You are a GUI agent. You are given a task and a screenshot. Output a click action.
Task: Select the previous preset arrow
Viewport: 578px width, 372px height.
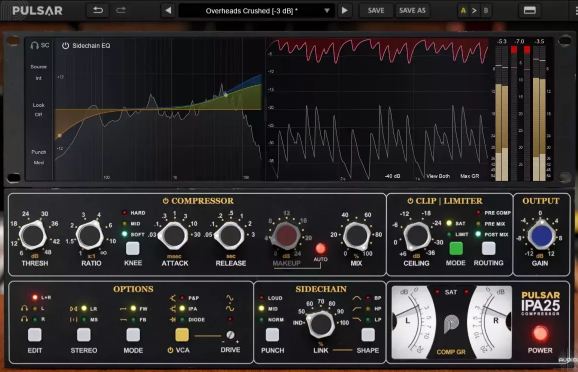(x=168, y=10)
